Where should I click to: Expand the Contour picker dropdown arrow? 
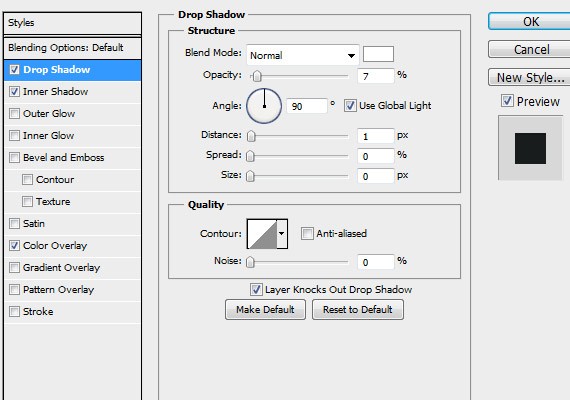tap(282, 234)
